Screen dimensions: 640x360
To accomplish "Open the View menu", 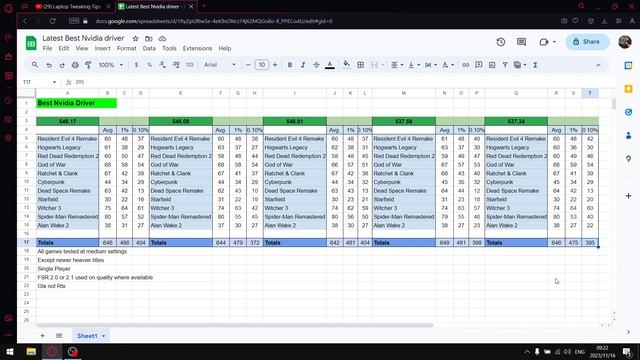I will coord(82,48).
